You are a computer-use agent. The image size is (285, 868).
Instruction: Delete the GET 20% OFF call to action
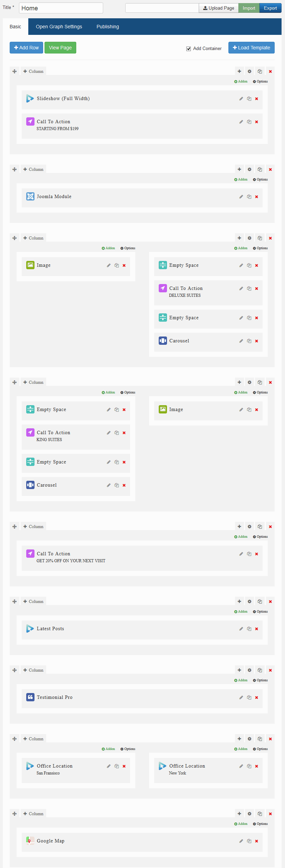pos(257,554)
